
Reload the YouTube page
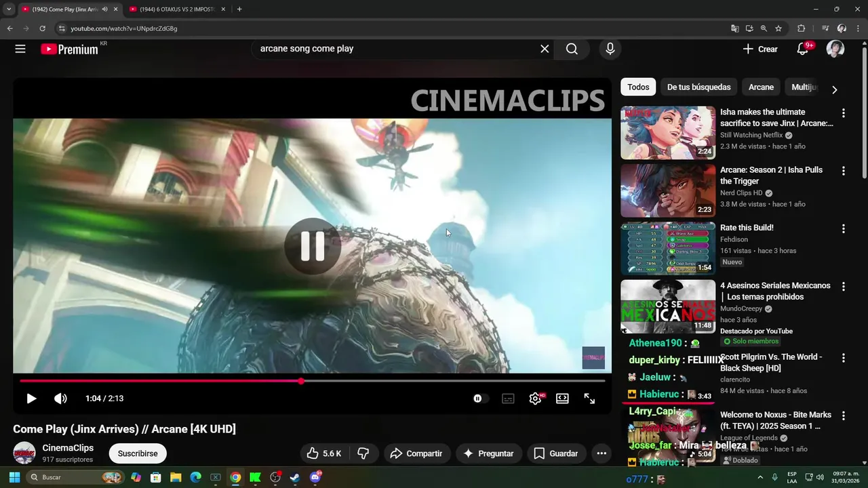pos(42,28)
